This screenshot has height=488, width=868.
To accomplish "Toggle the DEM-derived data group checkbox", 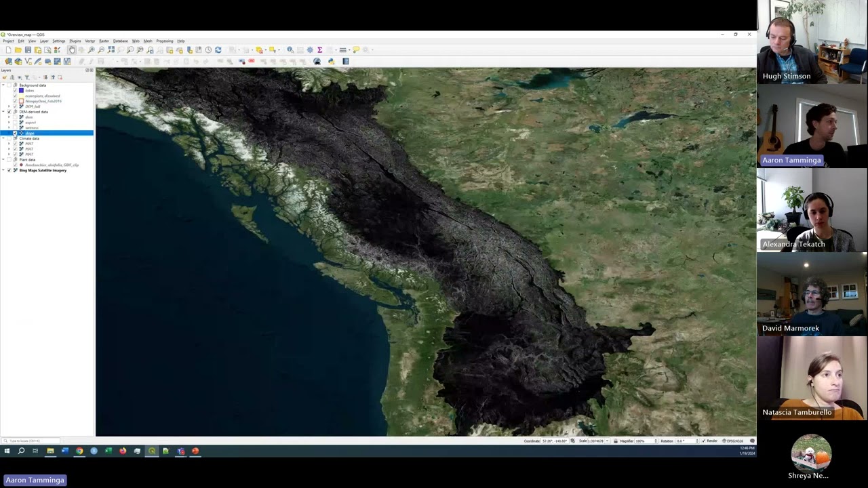I will click(9, 112).
